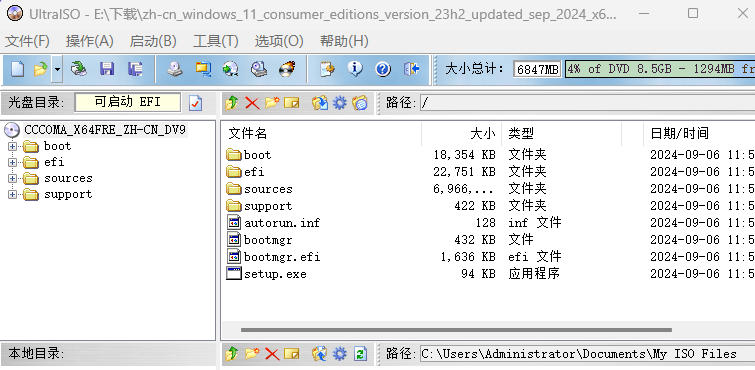Expand the sources folder in the tree

coord(13,179)
